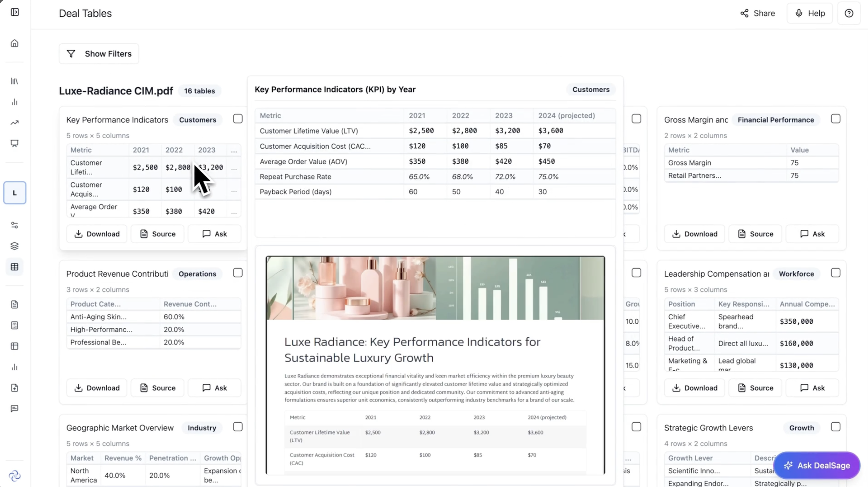Toggle the sidebar panel icon at top left
The image size is (868, 487).
14,12
